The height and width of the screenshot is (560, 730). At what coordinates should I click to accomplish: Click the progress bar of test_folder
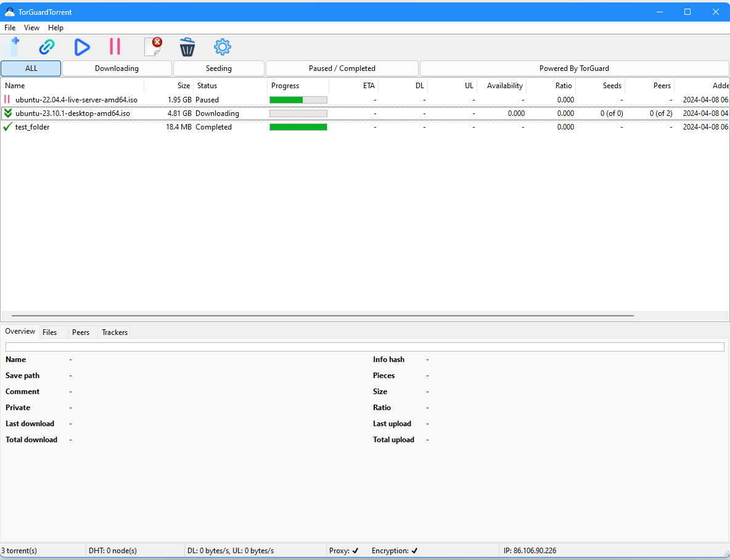coord(298,126)
